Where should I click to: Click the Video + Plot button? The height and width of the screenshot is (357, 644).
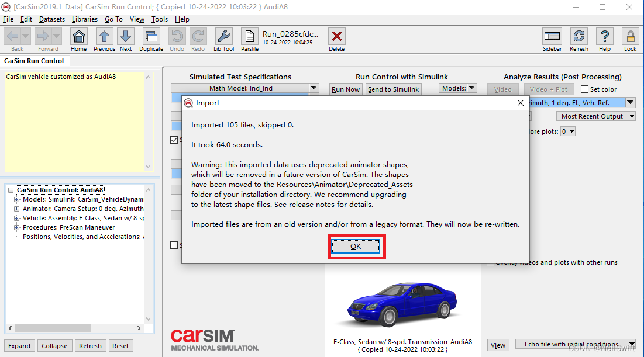[548, 89]
